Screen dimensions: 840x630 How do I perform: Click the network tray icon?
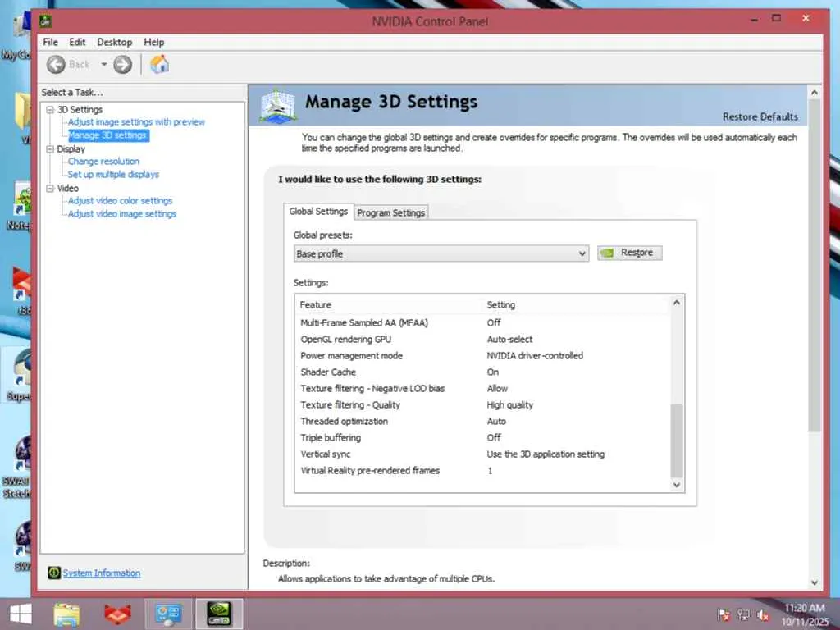[743, 614]
